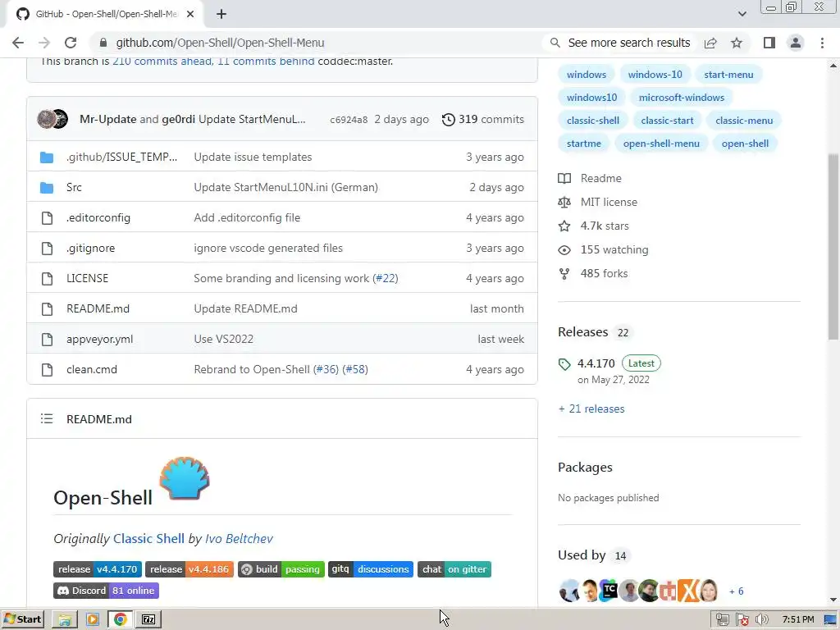840x630 pixels.
Task: Open the #22 pull request link
Action: [386, 279]
